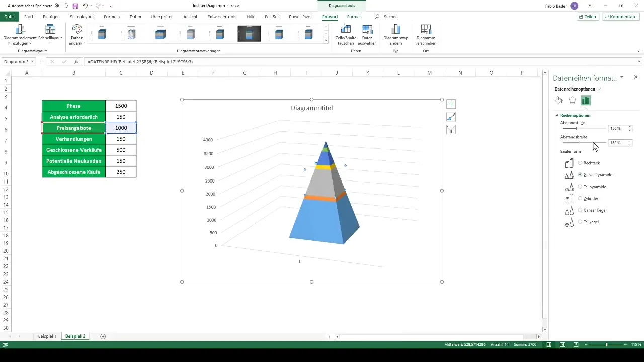Click the ribbon display options icon

coord(590,6)
